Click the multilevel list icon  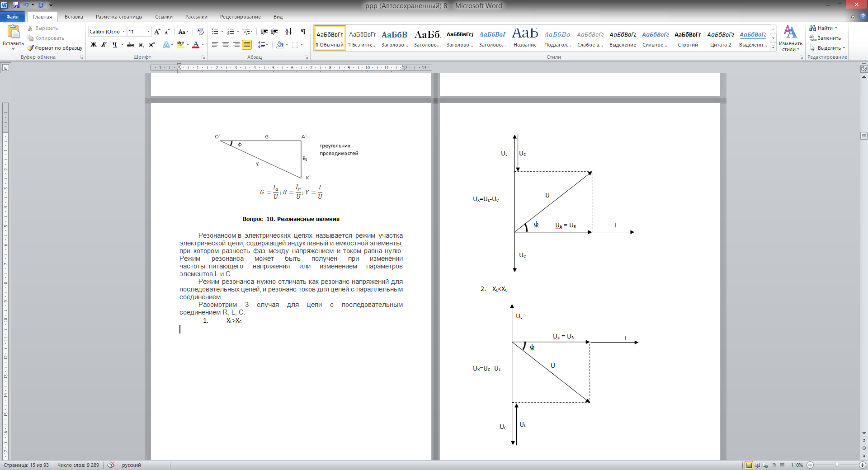(246, 32)
